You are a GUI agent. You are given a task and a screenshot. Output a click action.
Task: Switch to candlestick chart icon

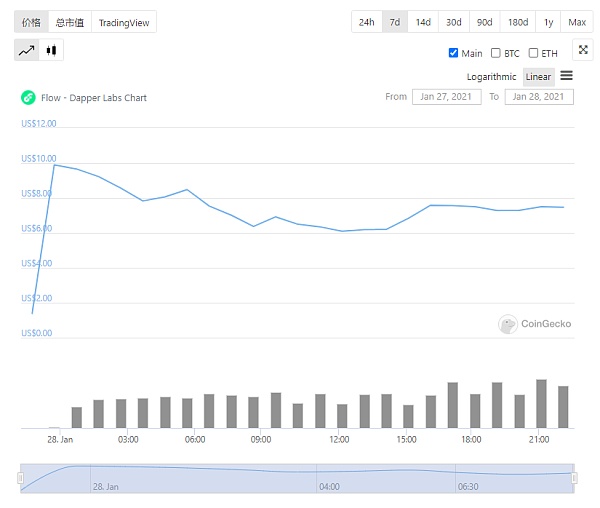(52, 50)
